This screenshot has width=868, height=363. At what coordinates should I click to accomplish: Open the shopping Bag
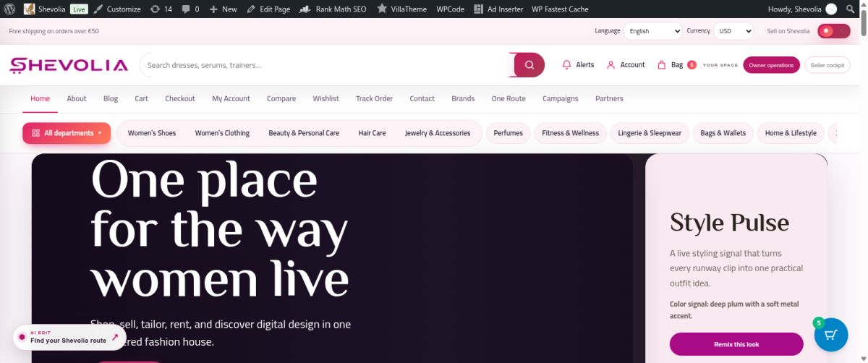coord(676,65)
